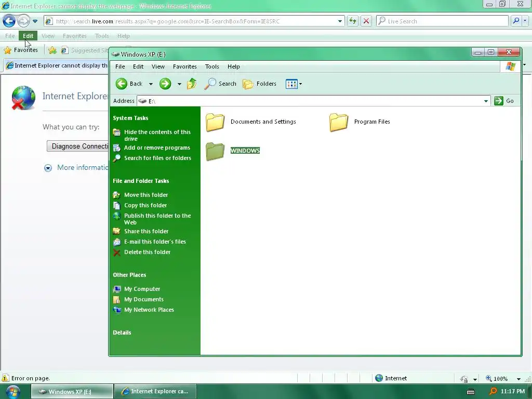This screenshot has width=532, height=399.
Task: Click Share this folder
Action: click(x=146, y=231)
